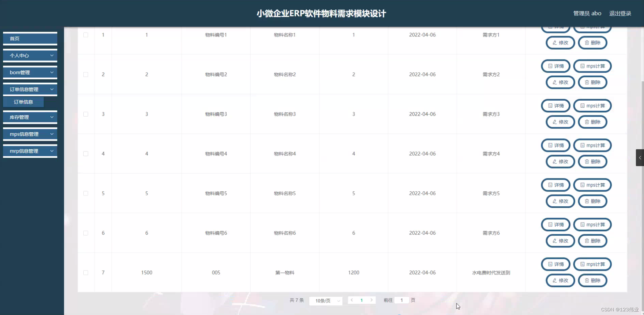
Task: Click the next page arrow in pagination
Action: click(371, 300)
